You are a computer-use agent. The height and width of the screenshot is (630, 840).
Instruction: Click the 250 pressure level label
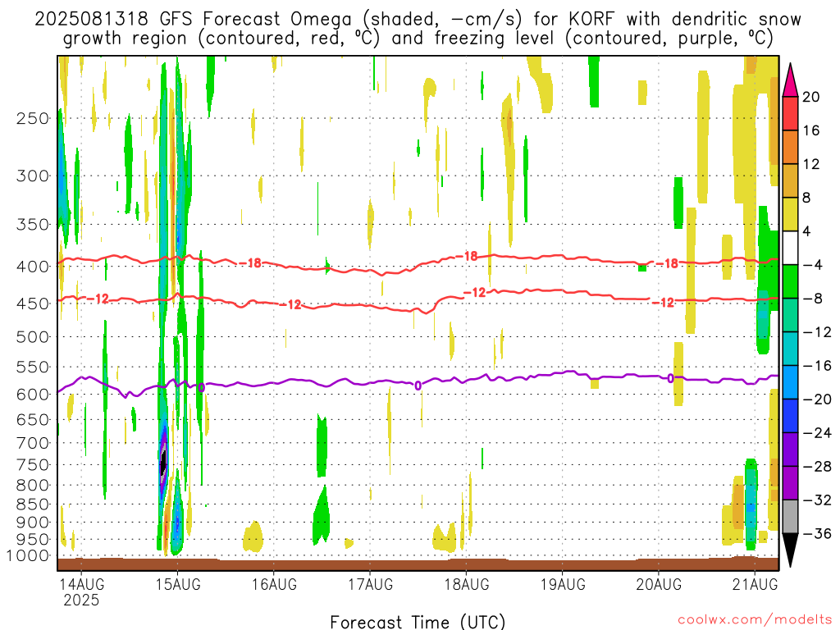(33, 118)
